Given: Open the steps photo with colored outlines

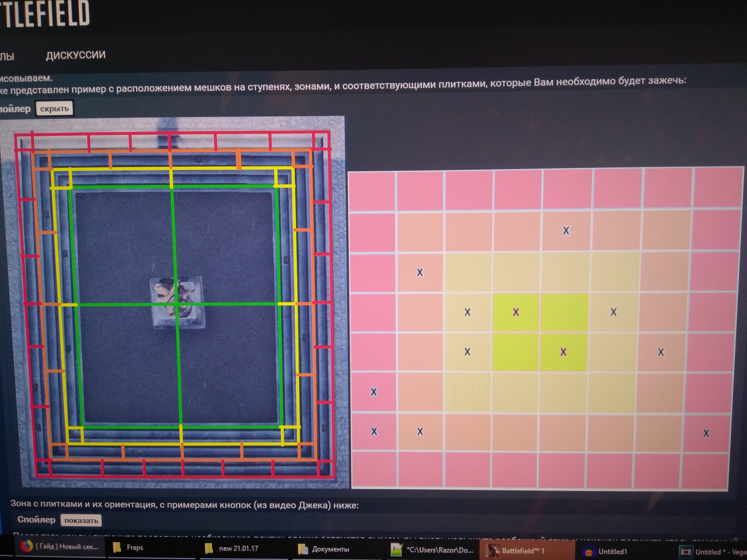Looking at the screenshot, I should [x=175, y=302].
